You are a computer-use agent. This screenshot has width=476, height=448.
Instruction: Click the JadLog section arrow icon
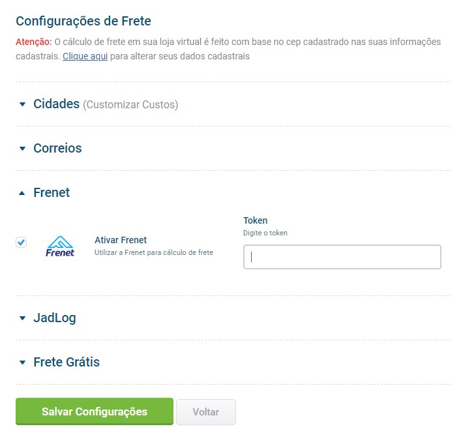pos(22,318)
